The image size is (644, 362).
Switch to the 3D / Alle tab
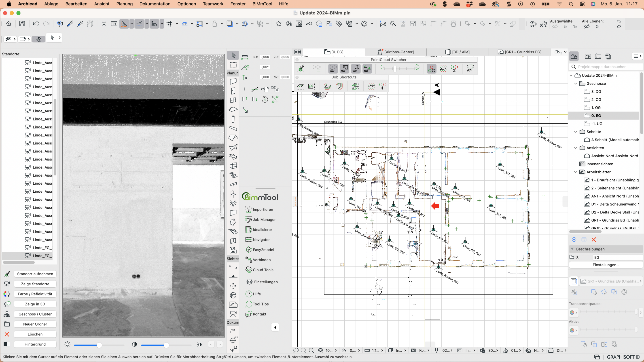tap(457, 52)
